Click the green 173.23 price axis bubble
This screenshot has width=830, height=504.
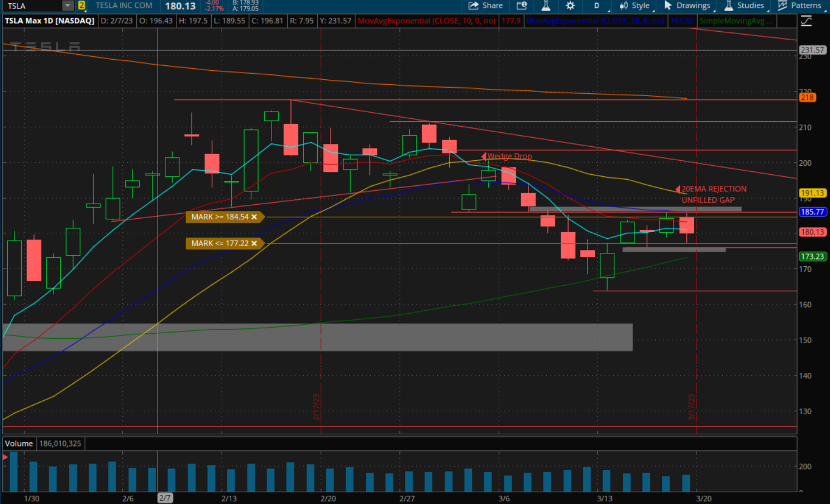pyautogui.click(x=812, y=257)
